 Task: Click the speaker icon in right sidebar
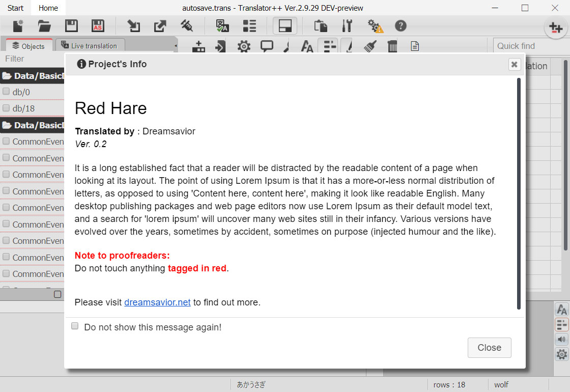(x=562, y=339)
